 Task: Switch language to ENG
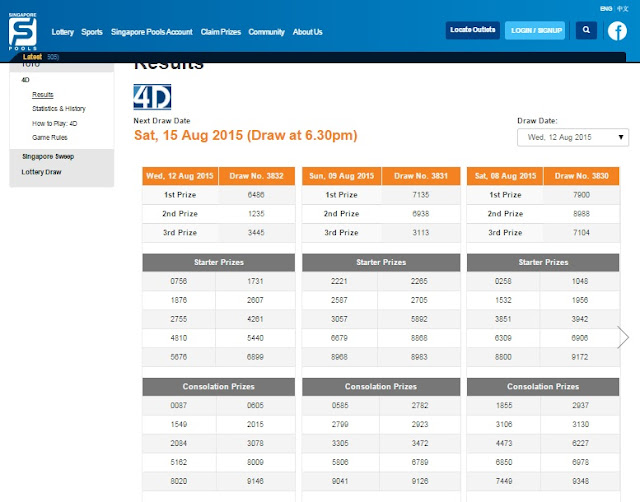(x=606, y=9)
